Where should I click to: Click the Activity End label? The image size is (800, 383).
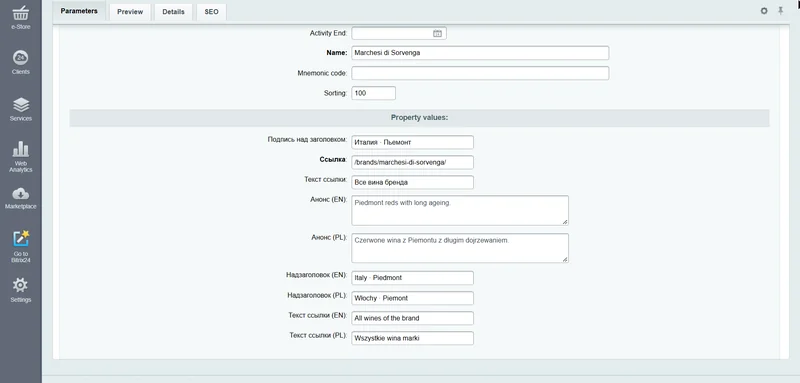pyautogui.click(x=328, y=33)
